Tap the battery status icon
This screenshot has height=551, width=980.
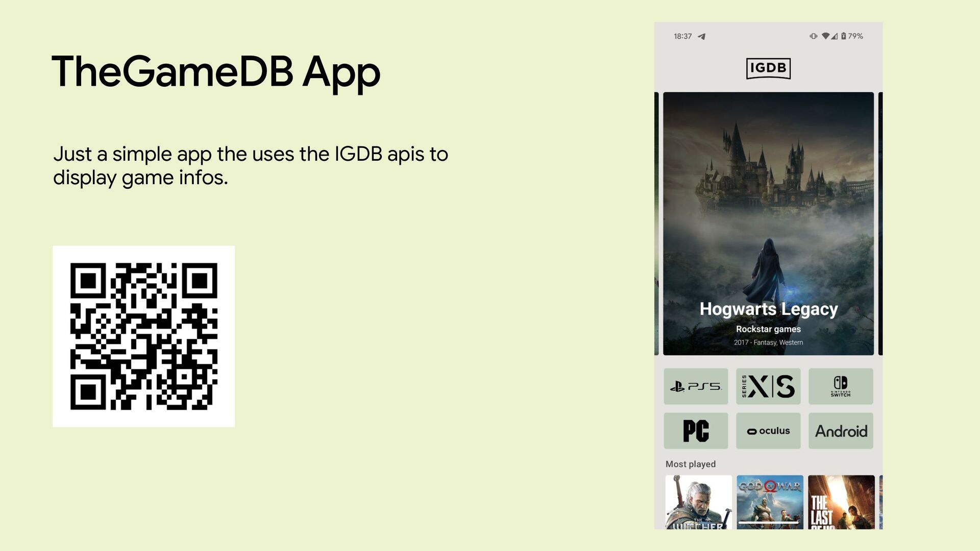pyautogui.click(x=844, y=36)
